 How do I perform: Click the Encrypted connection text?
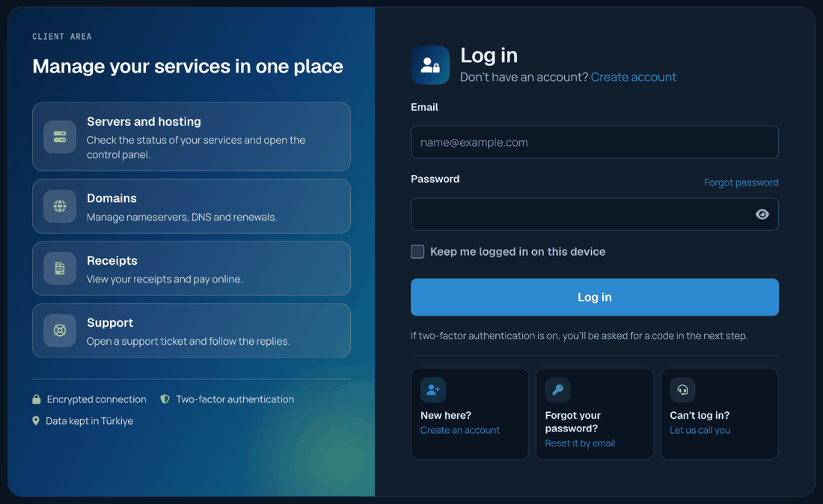[x=97, y=399]
